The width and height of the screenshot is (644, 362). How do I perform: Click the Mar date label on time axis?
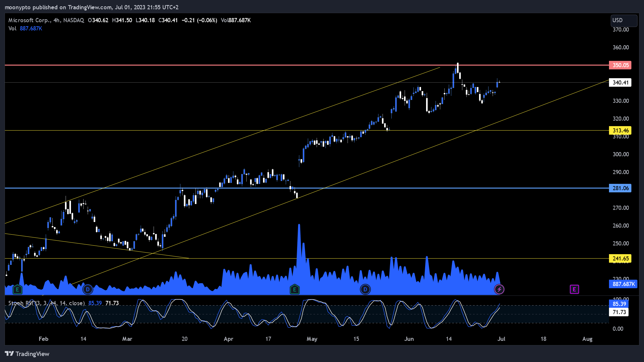tap(127, 339)
